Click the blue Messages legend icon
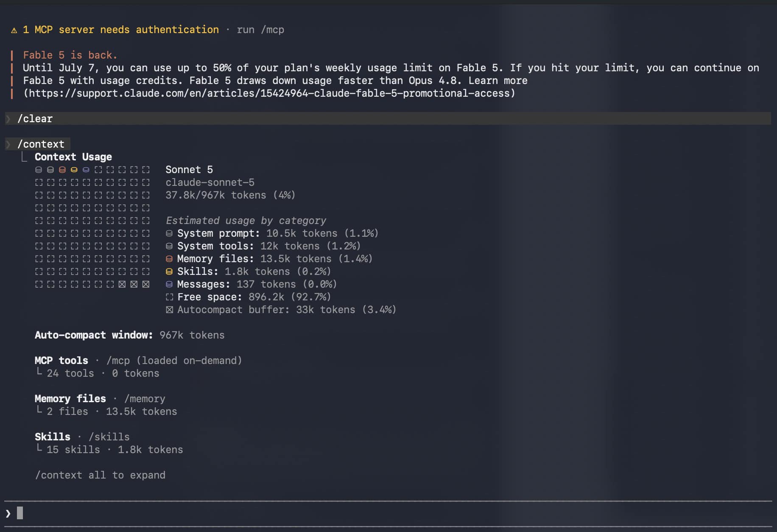The image size is (777, 532). pos(169,284)
